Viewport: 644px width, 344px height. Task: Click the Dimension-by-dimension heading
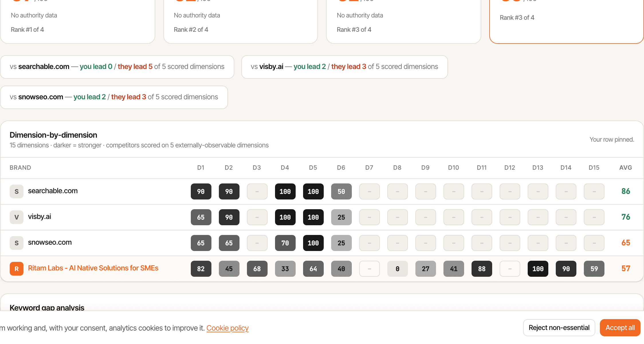[x=53, y=135]
